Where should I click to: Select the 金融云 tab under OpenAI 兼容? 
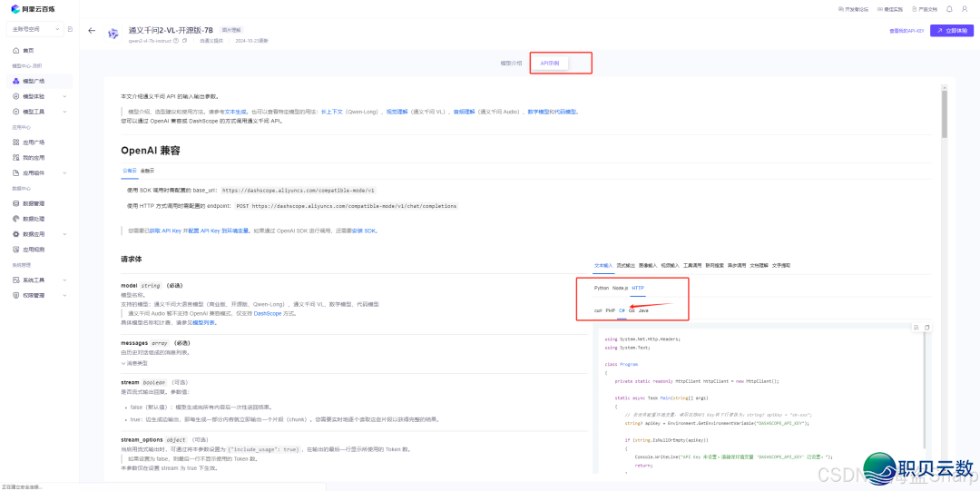[147, 170]
